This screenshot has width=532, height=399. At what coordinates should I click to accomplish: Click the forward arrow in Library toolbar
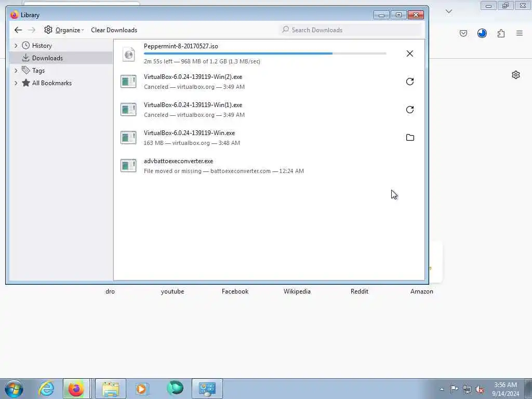click(x=32, y=30)
